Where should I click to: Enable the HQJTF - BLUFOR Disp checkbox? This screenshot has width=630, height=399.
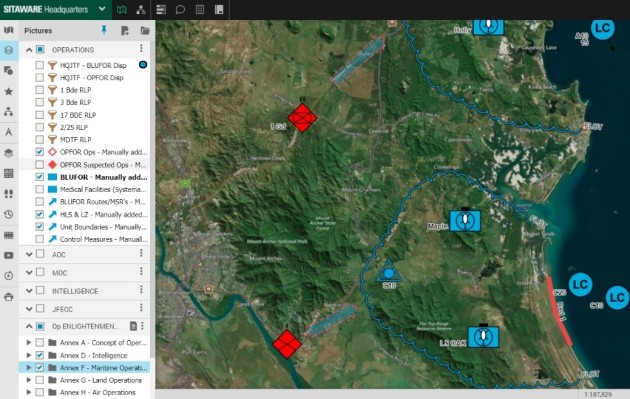(x=39, y=65)
